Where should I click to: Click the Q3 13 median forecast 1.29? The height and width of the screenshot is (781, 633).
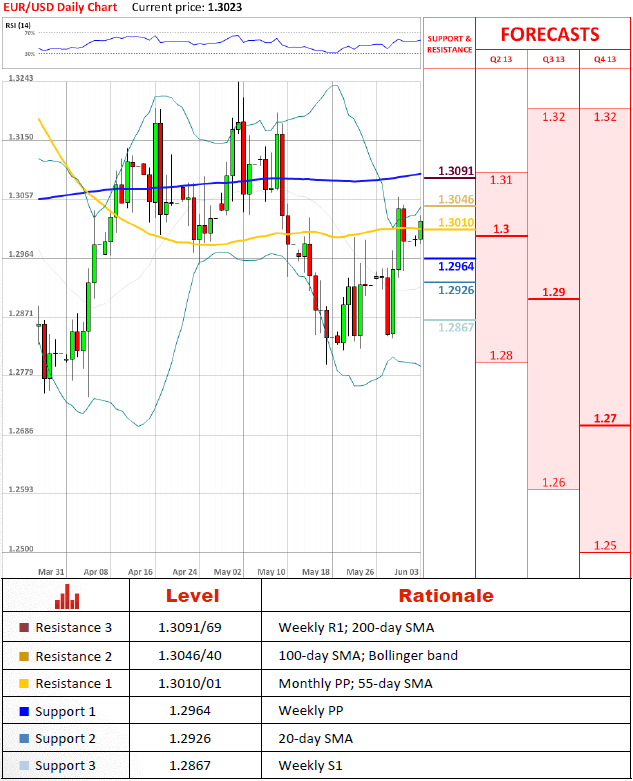[553, 292]
